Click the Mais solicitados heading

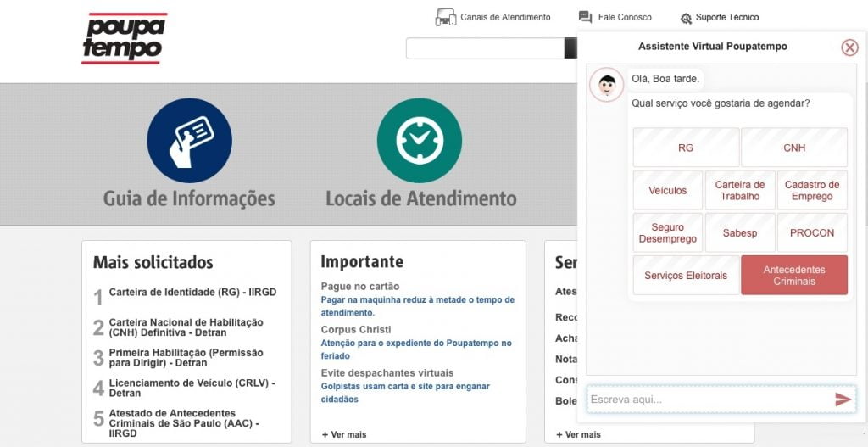point(153,262)
